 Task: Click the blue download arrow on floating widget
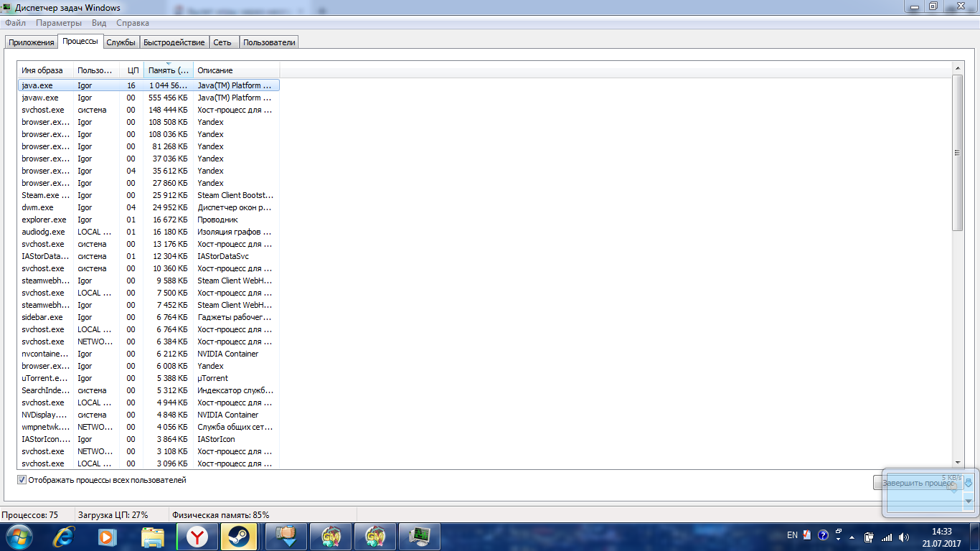point(969,483)
